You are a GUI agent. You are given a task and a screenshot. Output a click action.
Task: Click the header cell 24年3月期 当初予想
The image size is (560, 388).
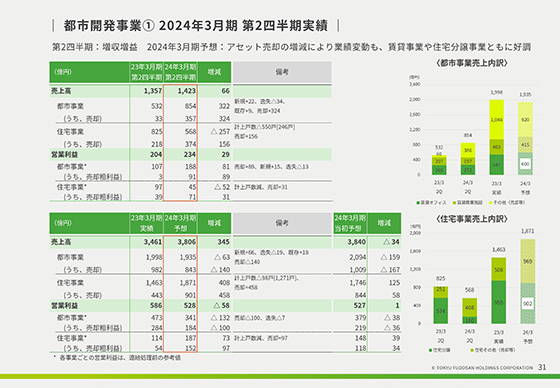pyautogui.click(x=350, y=223)
